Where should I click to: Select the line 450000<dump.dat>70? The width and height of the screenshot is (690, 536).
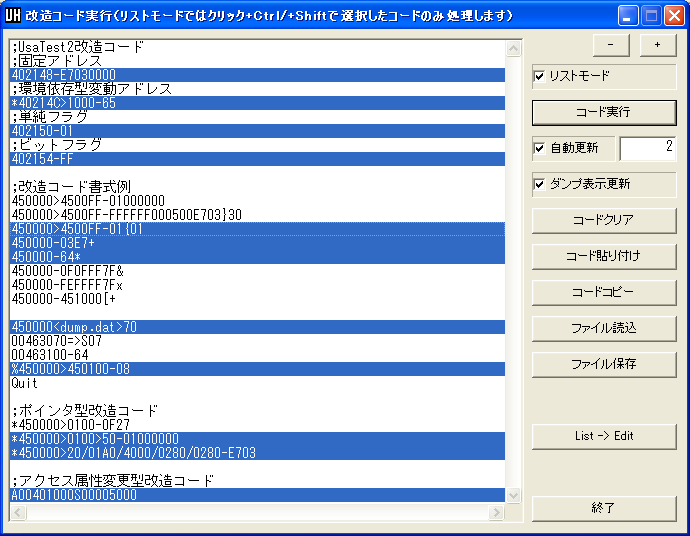[257, 327]
